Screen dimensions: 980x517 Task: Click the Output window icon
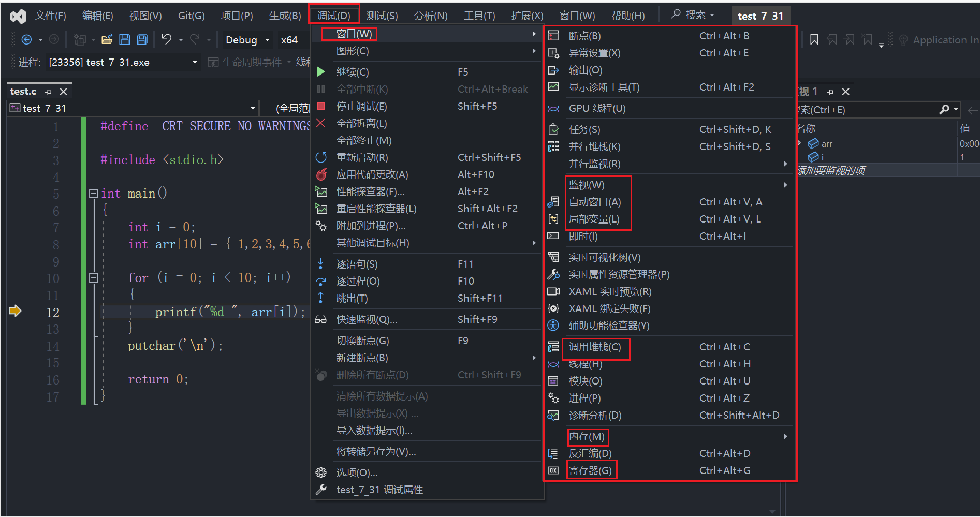click(553, 70)
